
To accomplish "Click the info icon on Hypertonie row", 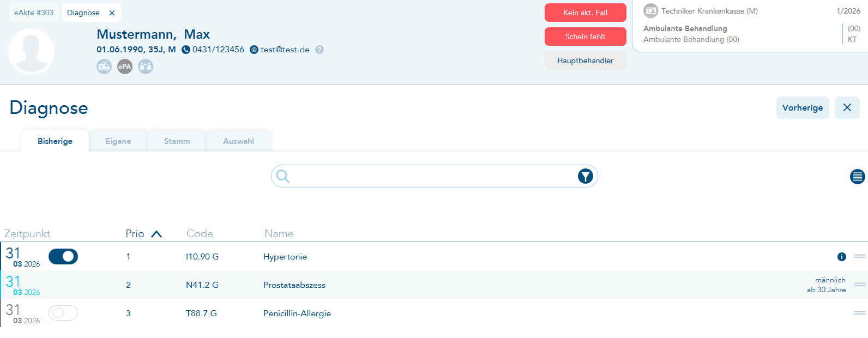I will [841, 257].
